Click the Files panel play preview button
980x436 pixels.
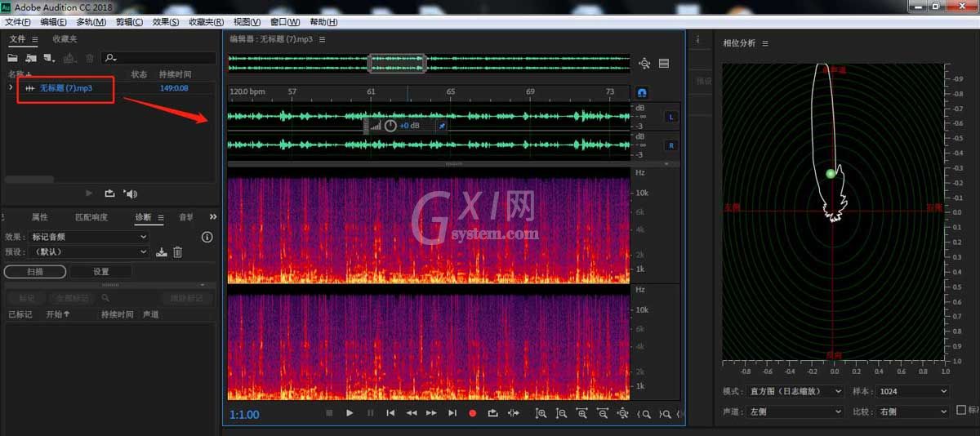tap(90, 194)
